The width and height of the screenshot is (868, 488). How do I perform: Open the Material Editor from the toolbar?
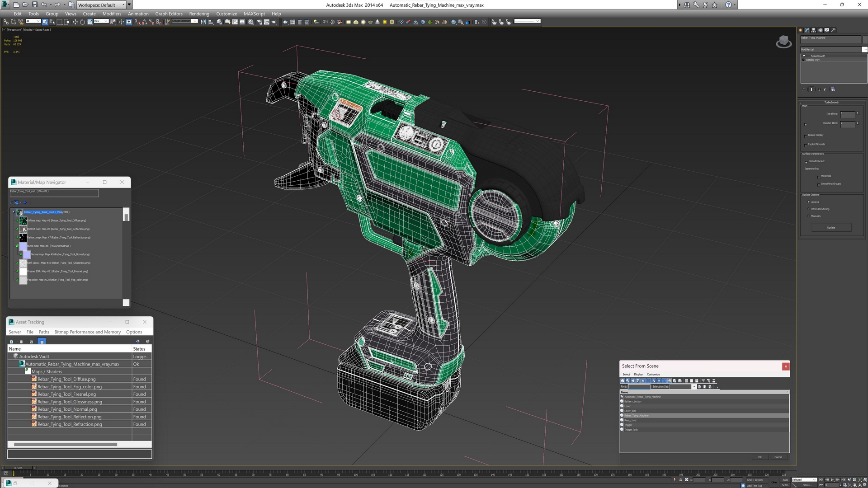[250, 21]
